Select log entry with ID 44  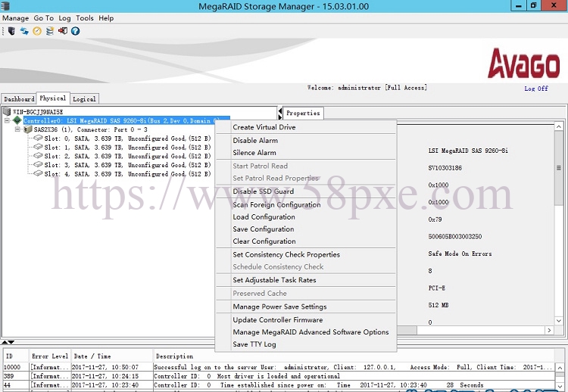279,384
